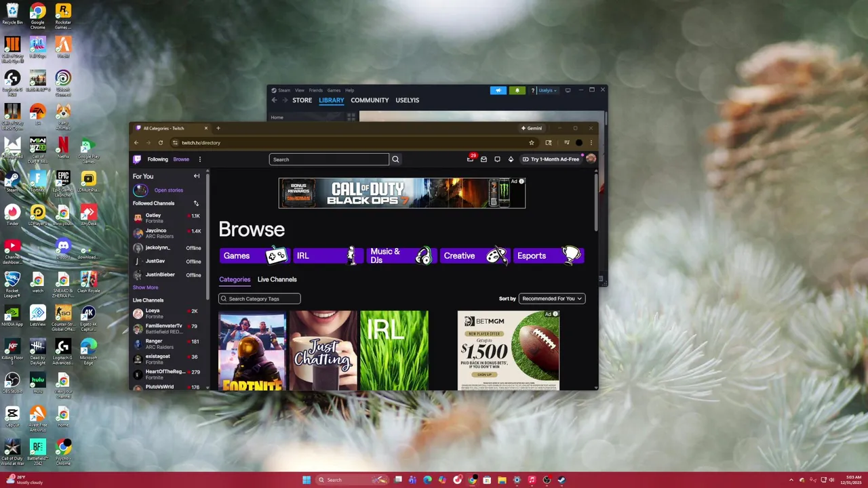Click the Search Category Tags field

click(259, 298)
